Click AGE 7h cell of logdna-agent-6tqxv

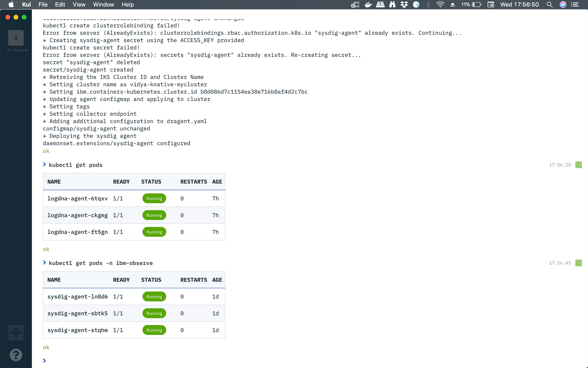click(x=216, y=198)
